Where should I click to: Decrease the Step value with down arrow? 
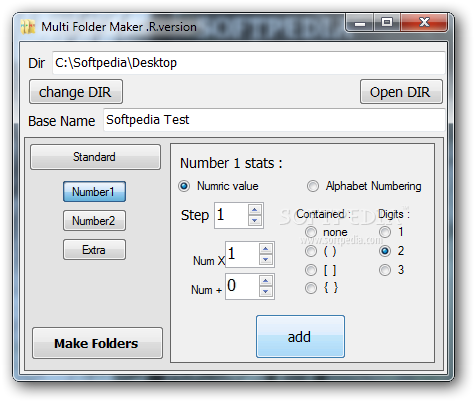pyautogui.click(x=255, y=220)
